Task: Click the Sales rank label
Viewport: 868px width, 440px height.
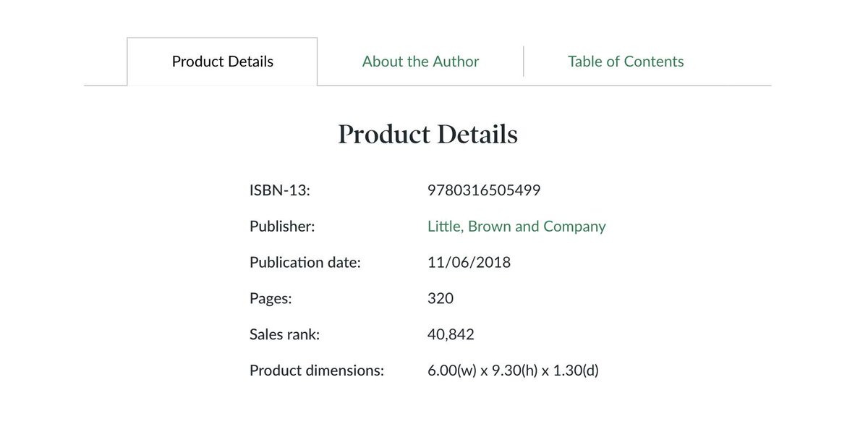Action: point(284,334)
